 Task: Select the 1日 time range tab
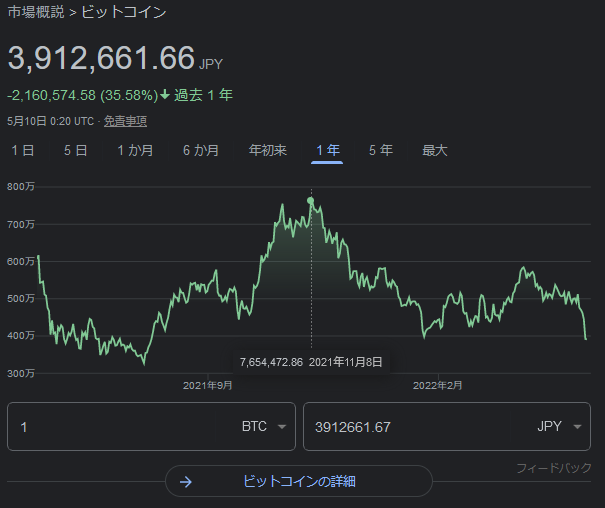pyautogui.click(x=23, y=150)
